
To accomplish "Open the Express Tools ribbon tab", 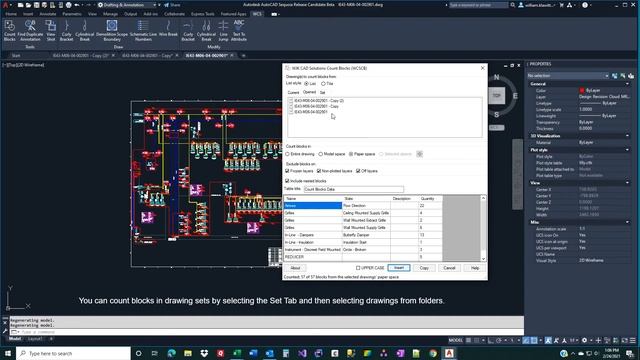I will [x=202, y=14].
